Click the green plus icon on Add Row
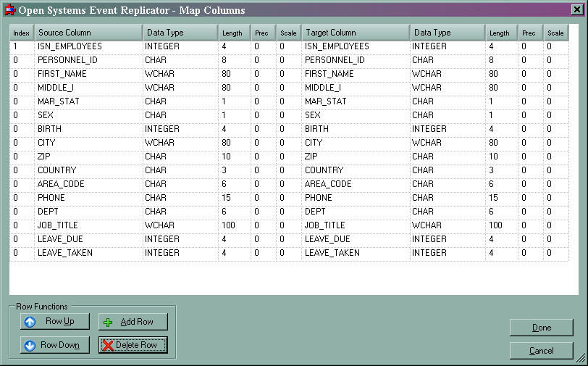Screen dimensions: 588x366 pyautogui.click(x=108, y=323)
